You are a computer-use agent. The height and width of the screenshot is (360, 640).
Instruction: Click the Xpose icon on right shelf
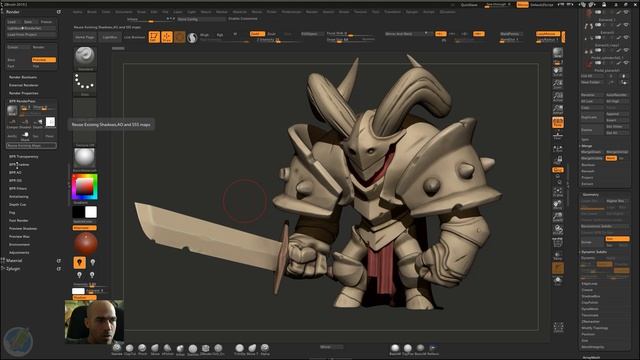(x=558, y=327)
